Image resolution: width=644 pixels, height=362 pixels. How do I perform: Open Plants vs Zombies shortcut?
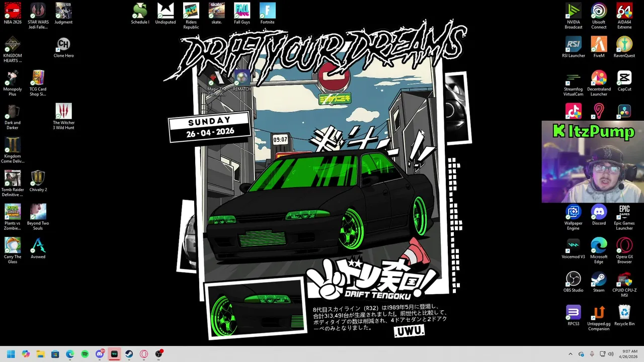[x=13, y=217]
